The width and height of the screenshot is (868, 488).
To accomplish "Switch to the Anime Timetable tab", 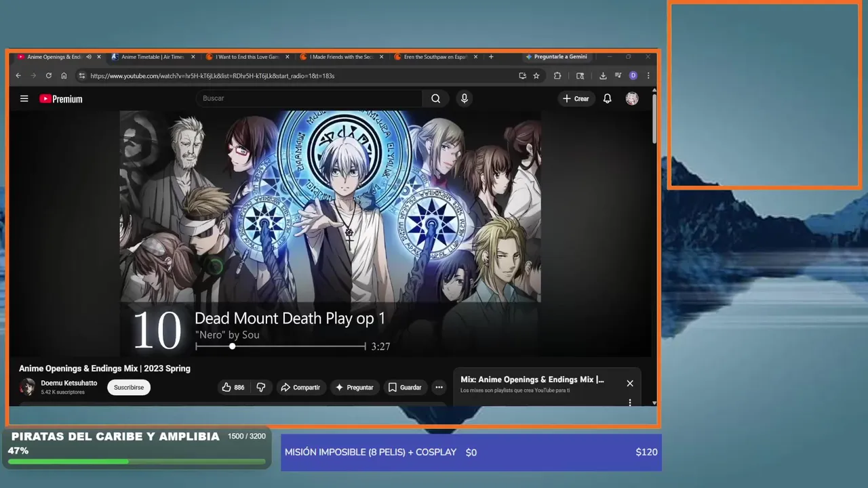I will tap(153, 57).
